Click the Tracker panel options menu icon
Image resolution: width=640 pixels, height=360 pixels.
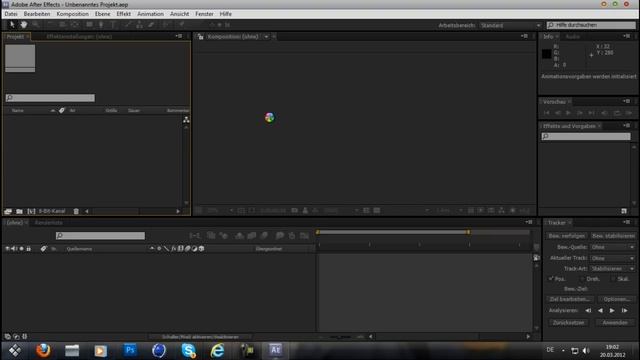[x=627, y=222]
